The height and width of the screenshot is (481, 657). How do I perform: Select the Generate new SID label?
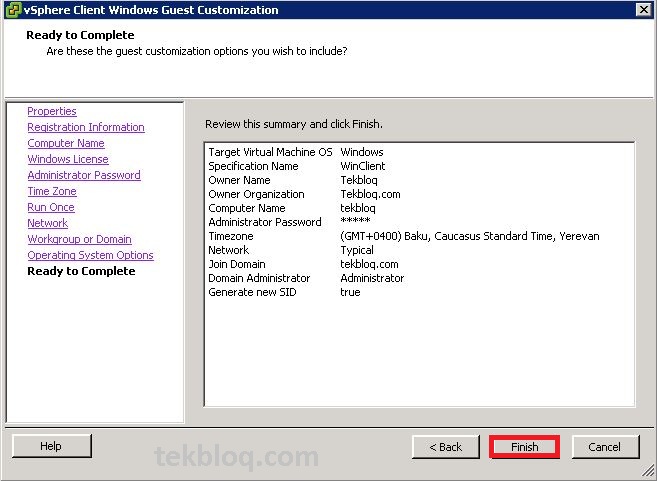coord(252,292)
